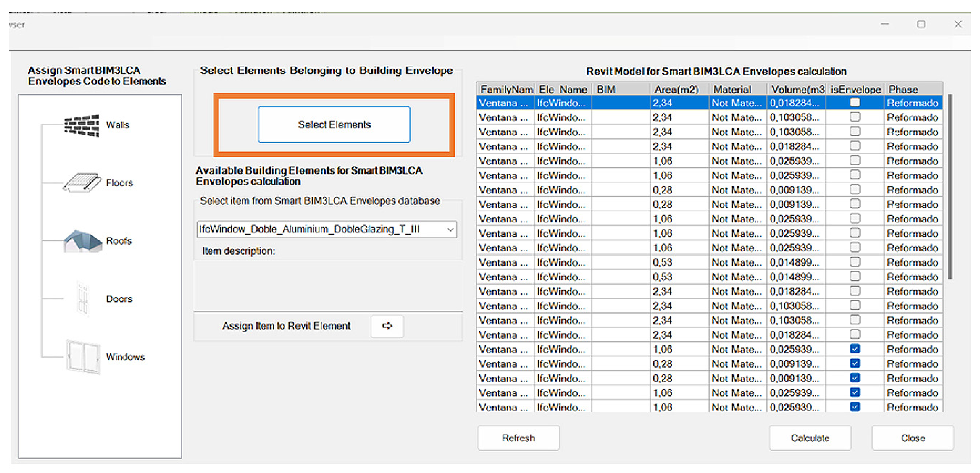Pick the Doors icon in tree
Viewport: 980px width, 473px height.
click(x=83, y=299)
